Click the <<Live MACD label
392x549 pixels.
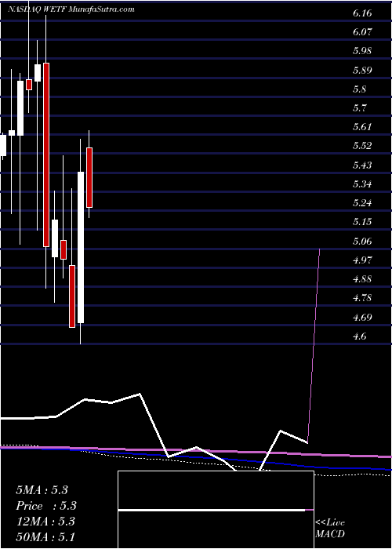coord(330,529)
